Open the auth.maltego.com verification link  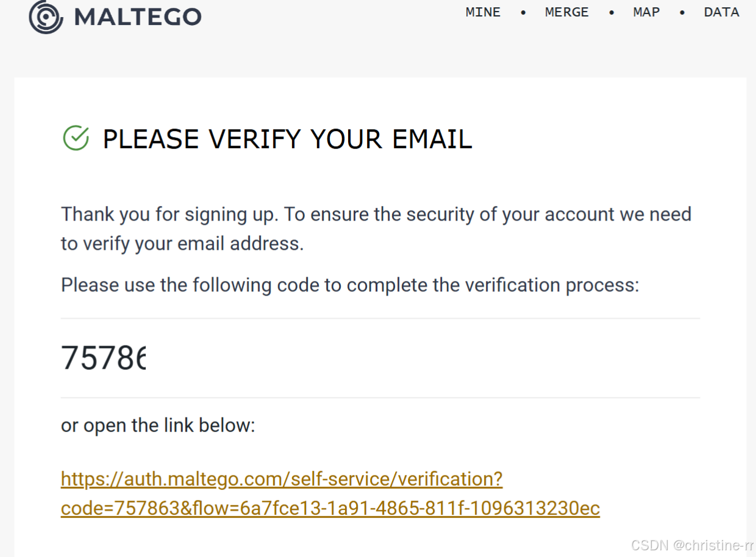coord(282,479)
